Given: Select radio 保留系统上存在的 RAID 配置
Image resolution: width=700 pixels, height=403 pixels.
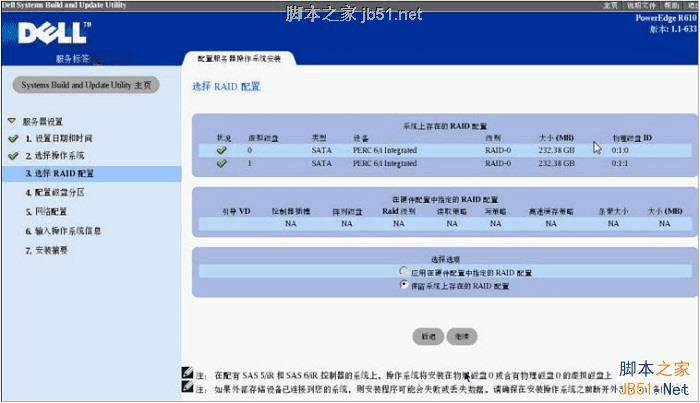Looking at the screenshot, I should tap(404, 284).
